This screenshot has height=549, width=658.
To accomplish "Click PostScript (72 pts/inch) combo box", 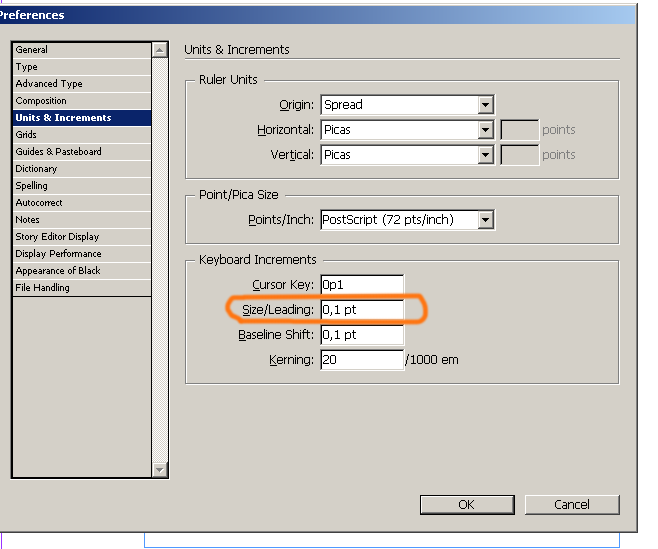I will 407,220.
